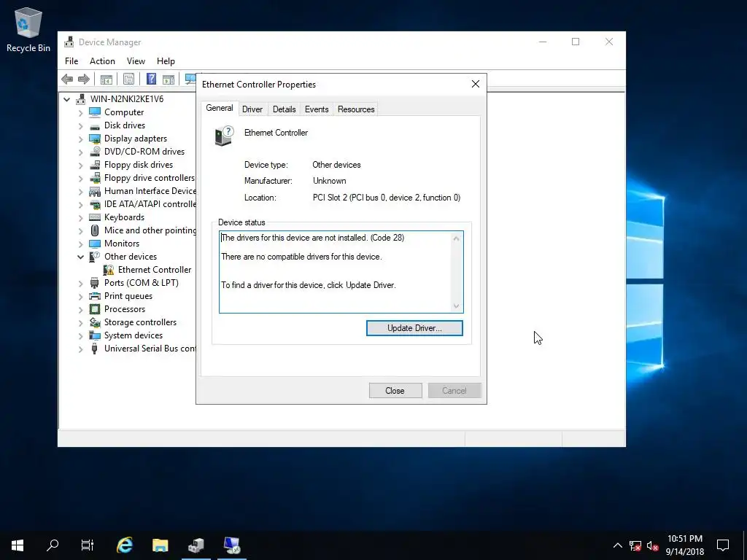This screenshot has width=747, height=560.
Task: Switch to the Details tab
Action: 284,109
